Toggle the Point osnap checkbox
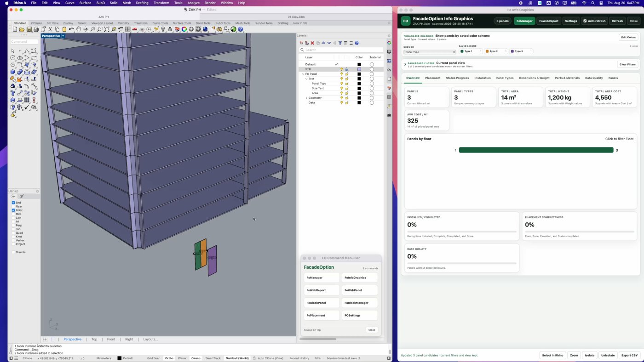Viewport: 644px width, 362px height. coord(13,210)
